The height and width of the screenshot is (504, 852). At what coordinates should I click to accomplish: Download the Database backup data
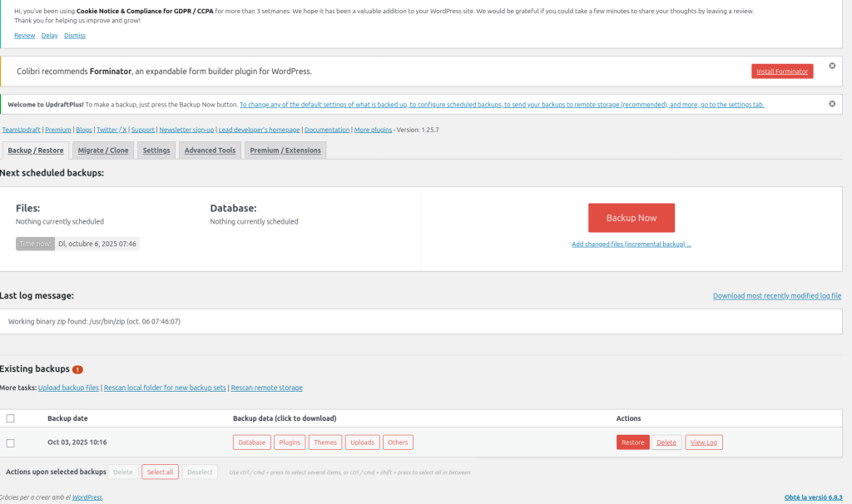(x=251, y=442)
